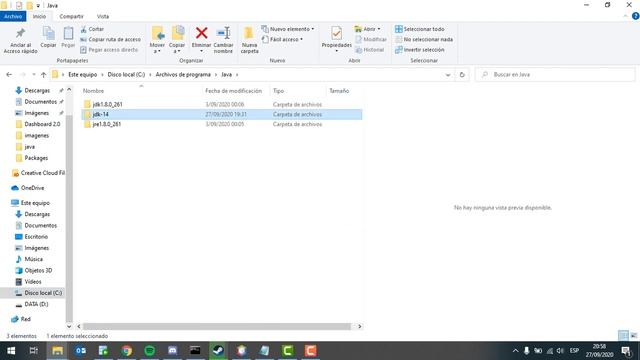
Task: Choose Pegar acceso directo
Action: point(109,50)
